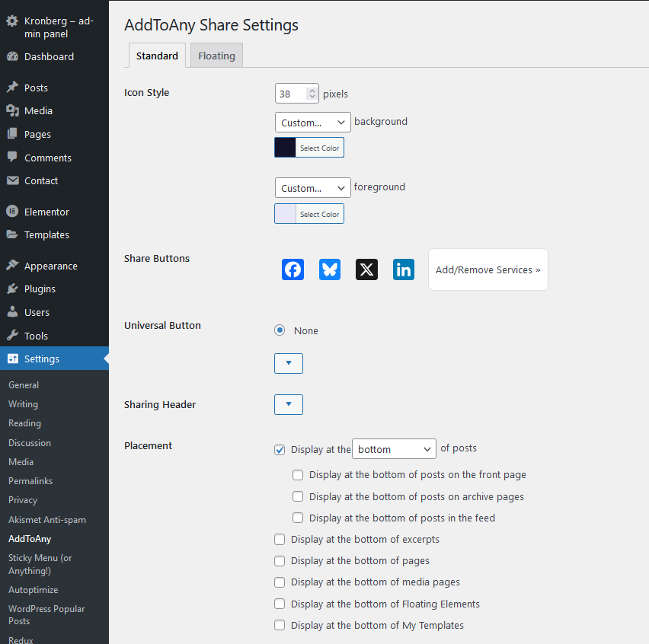Open the Permalinks settings submenu
The height and width of the screenshot is (644, 649).
(30, 481)
